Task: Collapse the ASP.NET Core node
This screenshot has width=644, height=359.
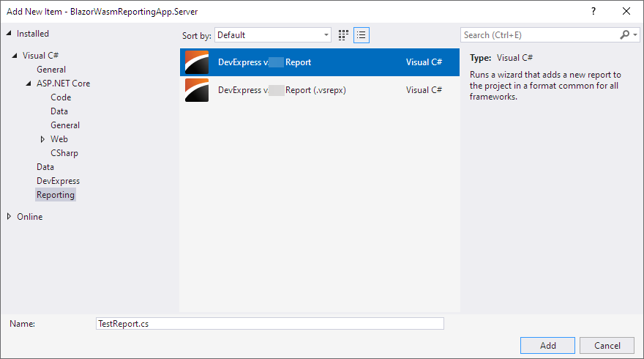Action: (29, 83)
